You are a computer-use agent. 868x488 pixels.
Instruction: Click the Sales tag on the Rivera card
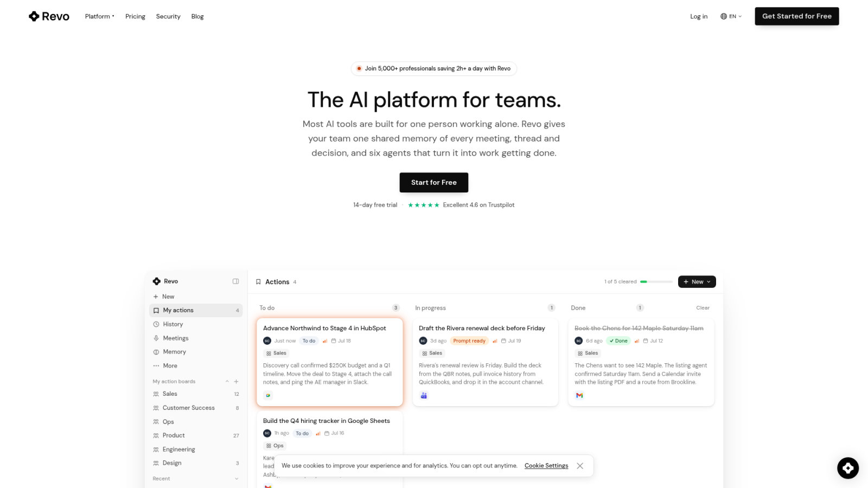432,354
